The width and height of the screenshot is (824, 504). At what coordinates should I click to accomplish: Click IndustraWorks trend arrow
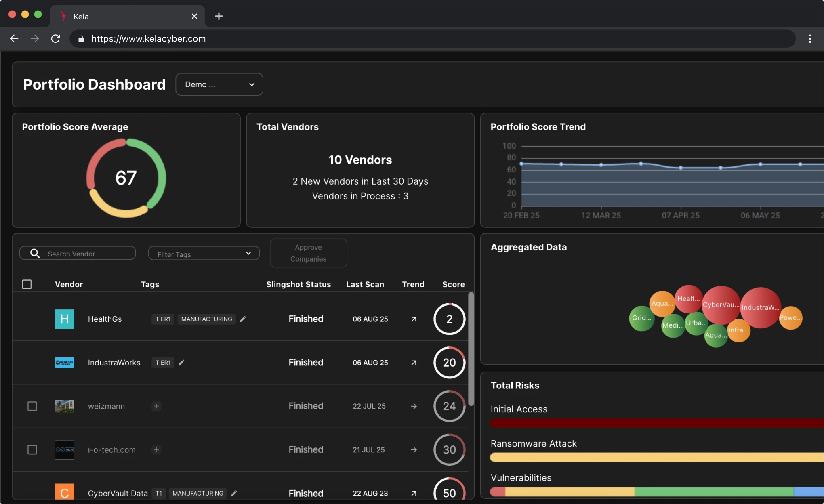pos(414,363)
